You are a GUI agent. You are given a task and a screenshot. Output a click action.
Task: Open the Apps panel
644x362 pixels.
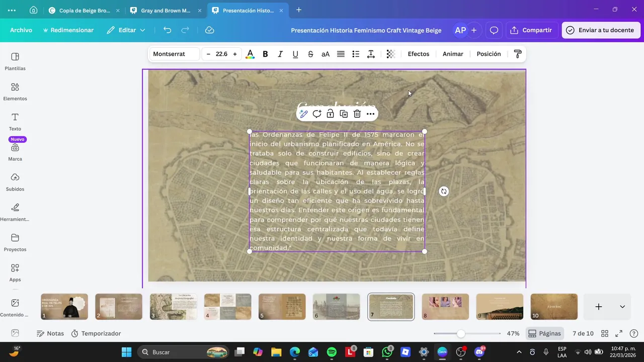click(15, 273)
